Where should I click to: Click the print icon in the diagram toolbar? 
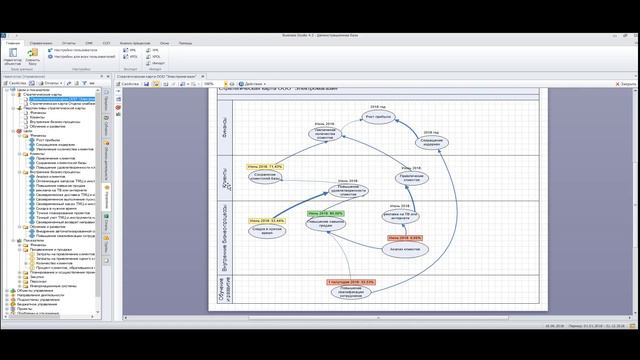pyautogui.click(x=166, y=84)
